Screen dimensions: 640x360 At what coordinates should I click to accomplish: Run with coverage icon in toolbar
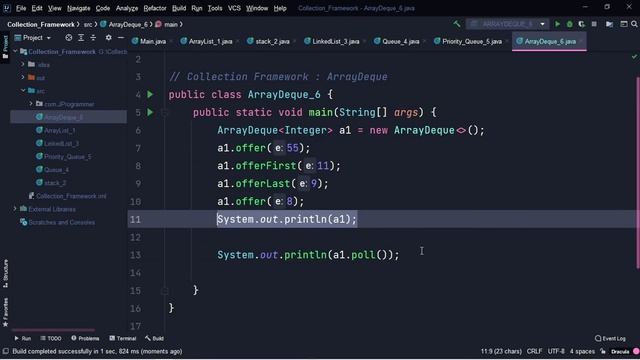581,24
